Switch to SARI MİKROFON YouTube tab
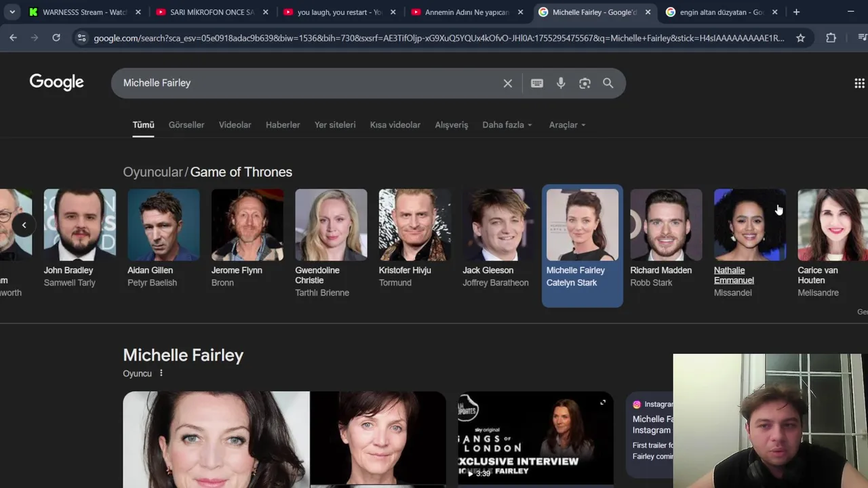This screenshot has width=868, height=488. [212, 12]
